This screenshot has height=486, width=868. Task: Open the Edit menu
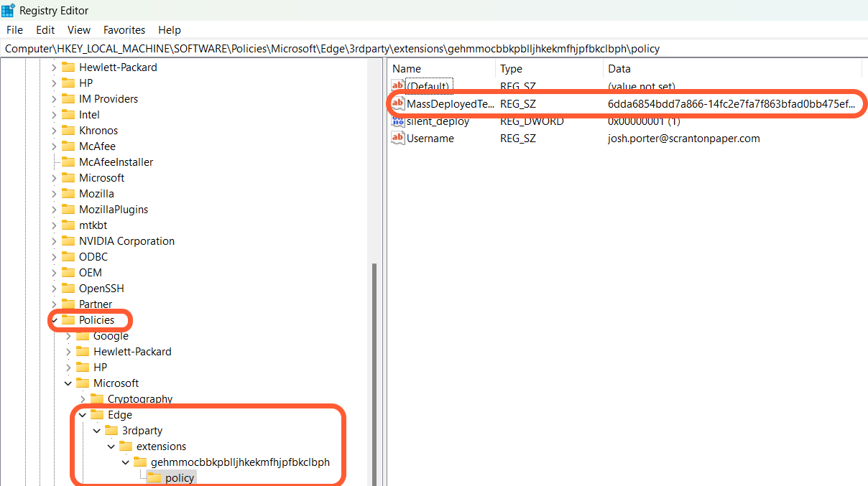coord(45,30)
